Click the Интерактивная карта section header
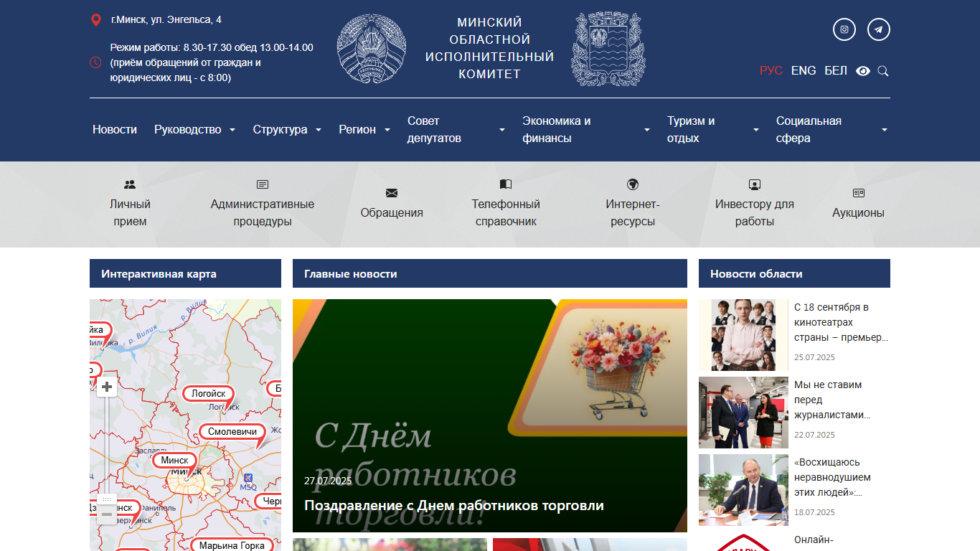Screen dimensions: 980x551 [185, 273]
